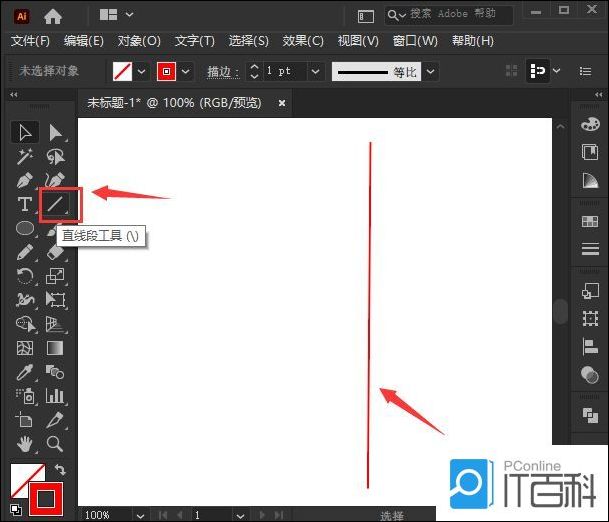
Task: Activate the Free Transform tool
Action: (55, 300)
